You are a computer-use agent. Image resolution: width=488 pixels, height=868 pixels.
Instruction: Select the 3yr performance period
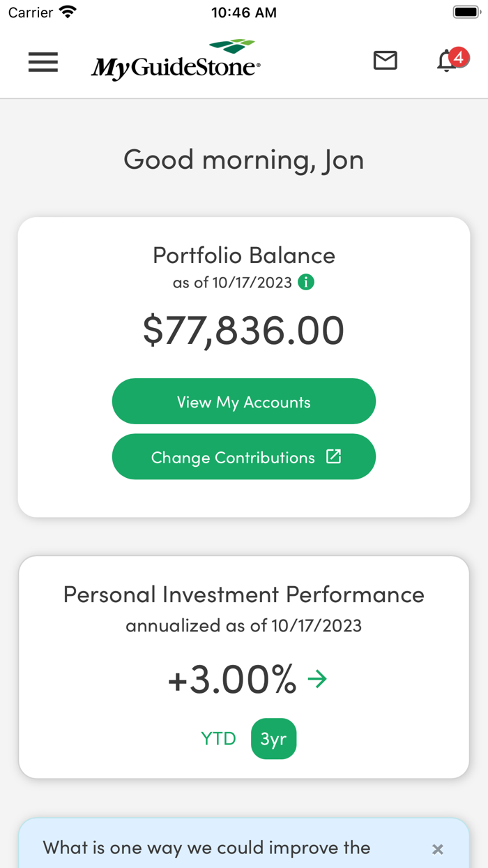[x=273, y=738]
